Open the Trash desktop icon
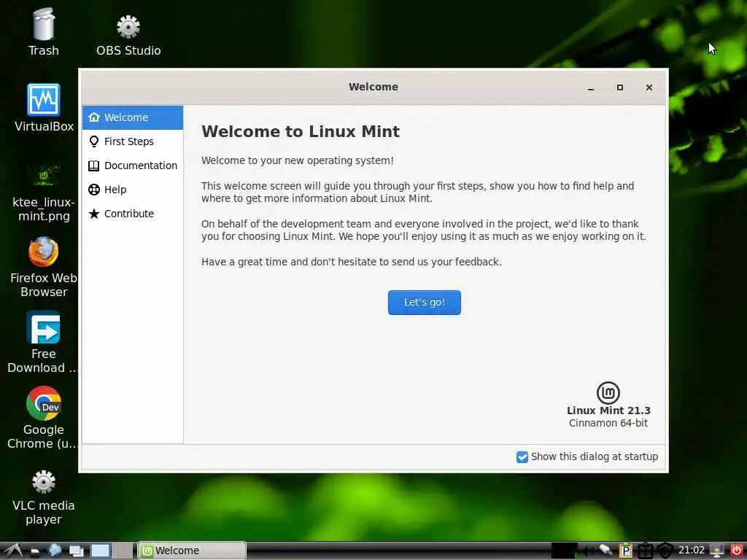The width and height of the screenshot is (747, 560). pyautogui.click(x=43, y=32)
